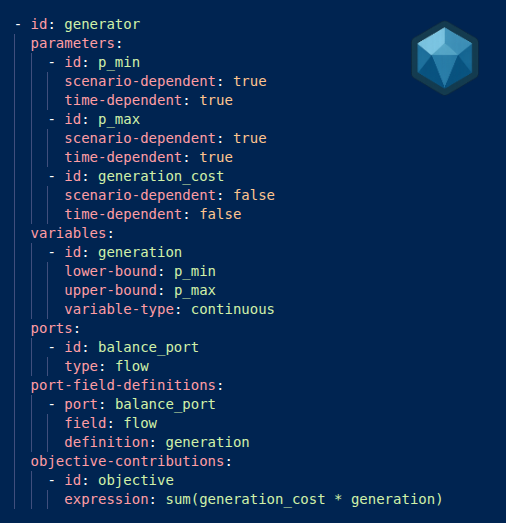
Task: Click 'balance_port' under ports id
Action: 148,348
